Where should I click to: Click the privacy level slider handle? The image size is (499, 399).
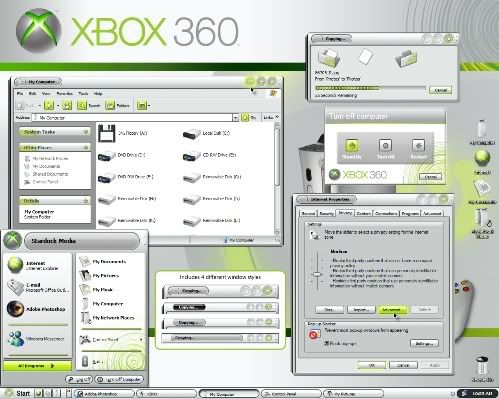[317, 274]
